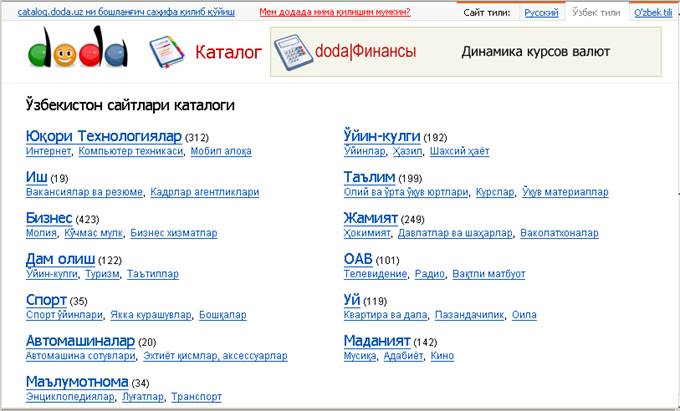
Task: Open the Иш category
Action: [x=36, y=177]
